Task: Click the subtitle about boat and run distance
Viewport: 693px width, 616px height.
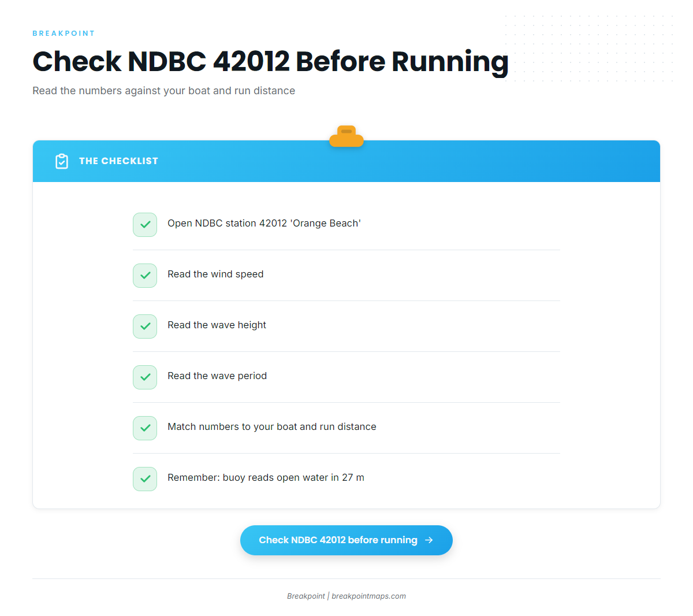Action: (x=163, y=91)
